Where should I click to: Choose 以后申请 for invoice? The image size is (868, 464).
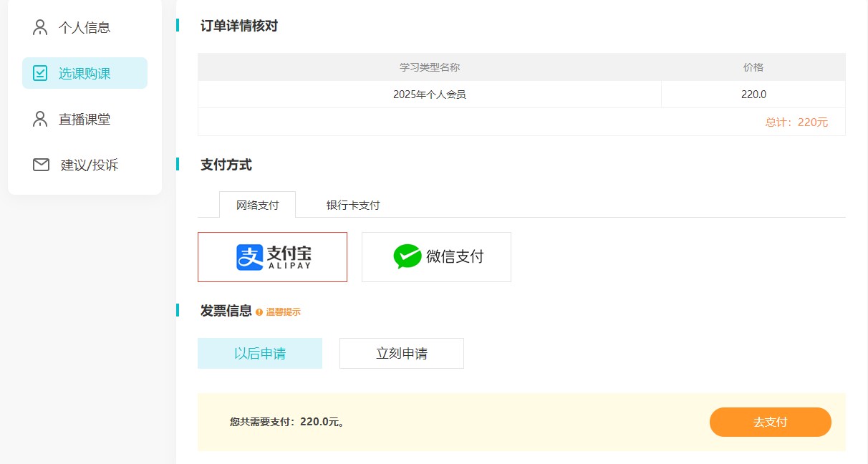[x=259, y=353]
